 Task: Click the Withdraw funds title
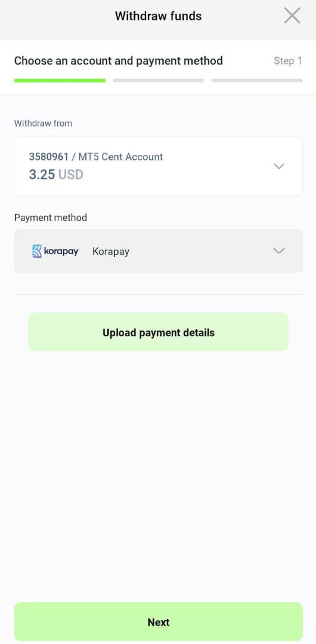(x=158, y=16)
